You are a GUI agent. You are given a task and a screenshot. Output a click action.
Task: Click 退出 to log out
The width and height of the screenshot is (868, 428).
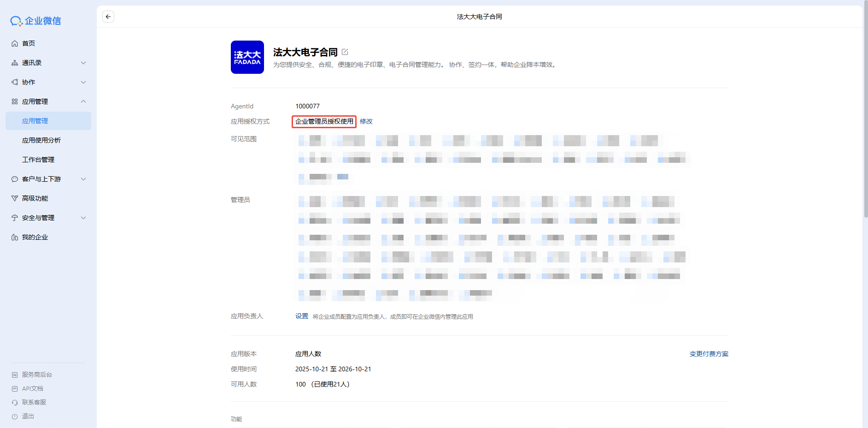click(28, 416)
